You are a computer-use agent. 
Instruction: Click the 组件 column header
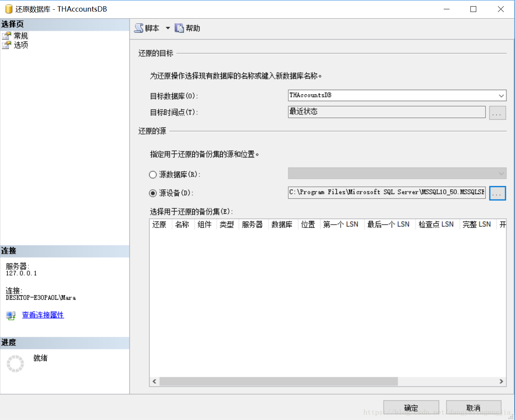coord(205,225)
